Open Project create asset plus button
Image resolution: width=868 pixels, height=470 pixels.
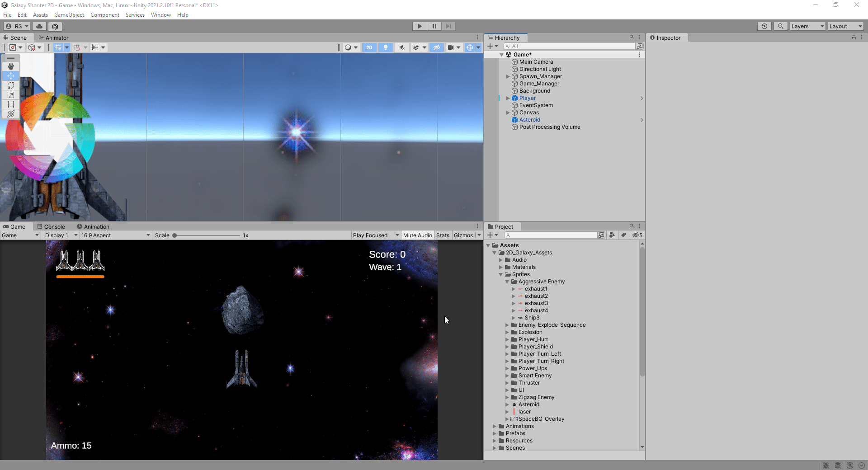492,235
